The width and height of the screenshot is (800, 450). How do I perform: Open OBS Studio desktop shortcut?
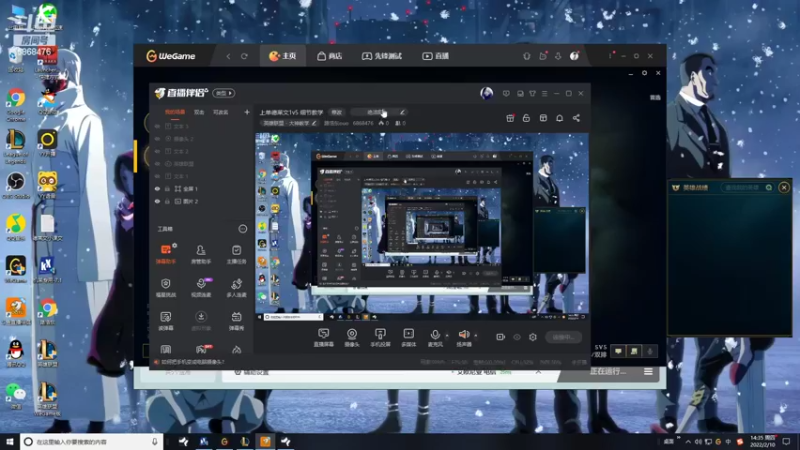click(x=16, y=186)
